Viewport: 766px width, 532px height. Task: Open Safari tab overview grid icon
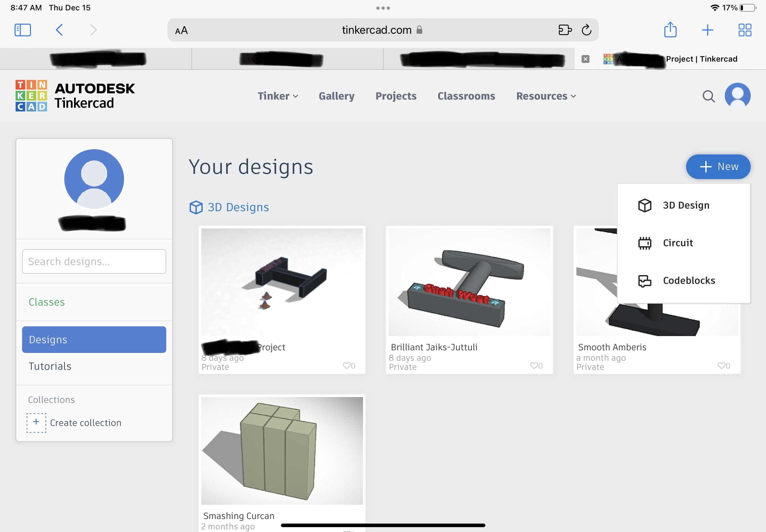[x=745, y=30]
